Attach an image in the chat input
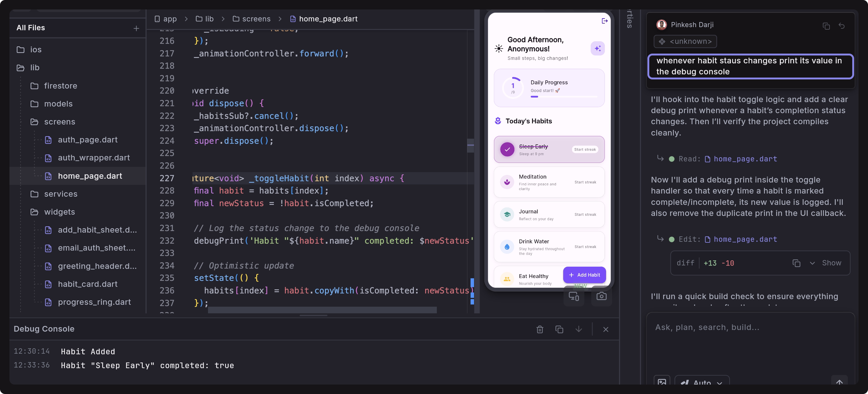The image size is (868, 394). 662,383
